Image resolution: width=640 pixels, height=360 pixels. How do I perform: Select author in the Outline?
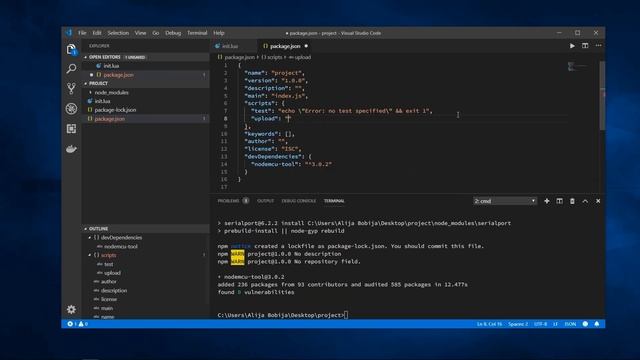pyautogui.click(x=109, y=282)
